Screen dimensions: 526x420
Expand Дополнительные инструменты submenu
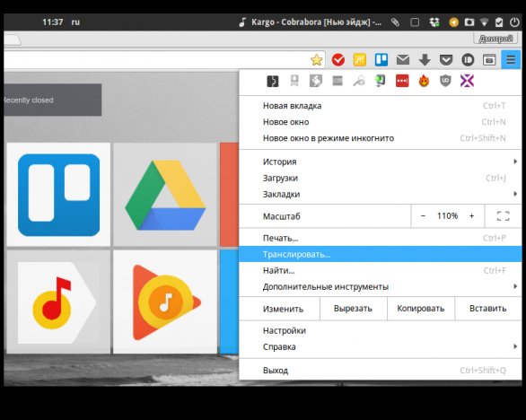click(381, 286)
